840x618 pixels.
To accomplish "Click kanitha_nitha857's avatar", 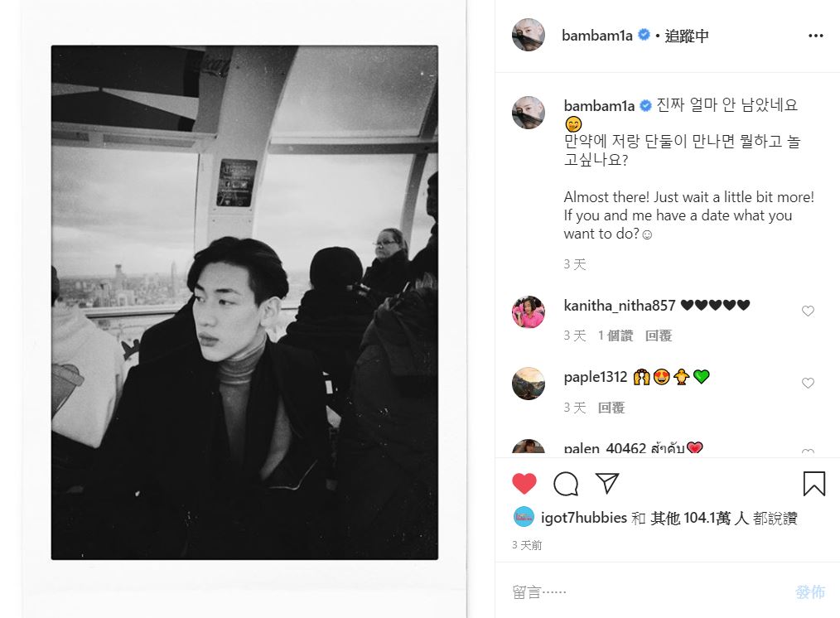I will click(x=529, y=311).
